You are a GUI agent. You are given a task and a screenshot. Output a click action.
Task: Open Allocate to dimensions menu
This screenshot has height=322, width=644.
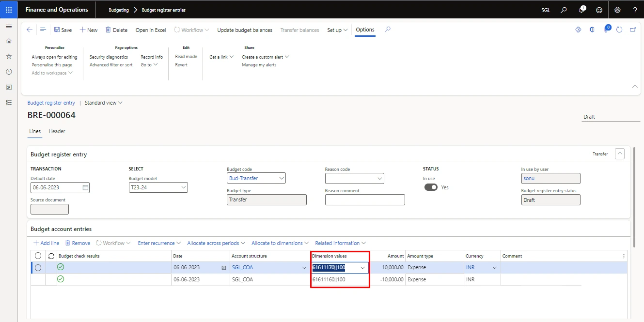(x=280, y=243)
